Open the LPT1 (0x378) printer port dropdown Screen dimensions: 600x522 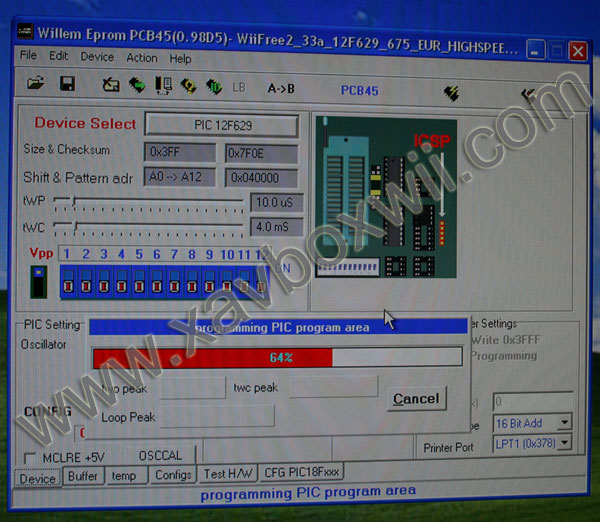(564, 443)
